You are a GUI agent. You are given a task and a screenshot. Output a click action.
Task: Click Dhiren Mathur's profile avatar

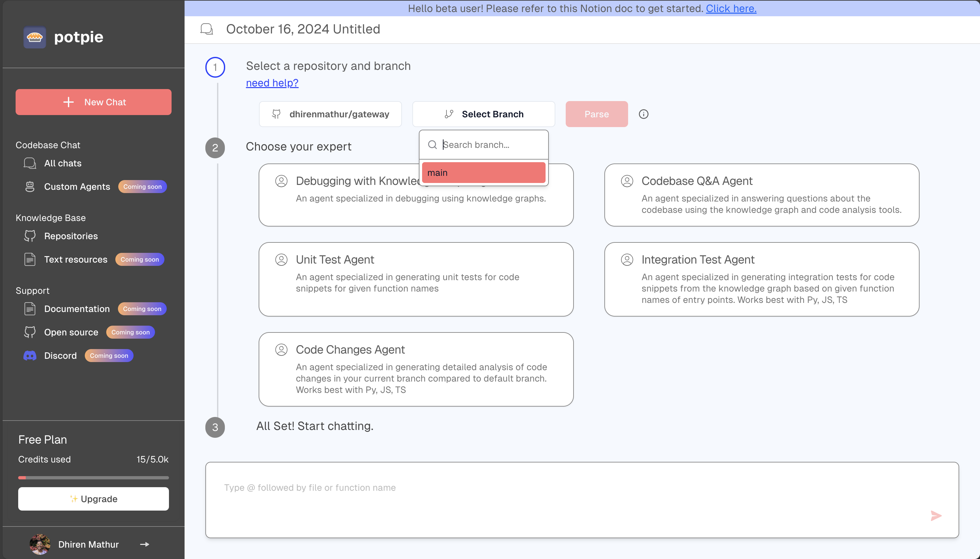(x=40, y=544)
